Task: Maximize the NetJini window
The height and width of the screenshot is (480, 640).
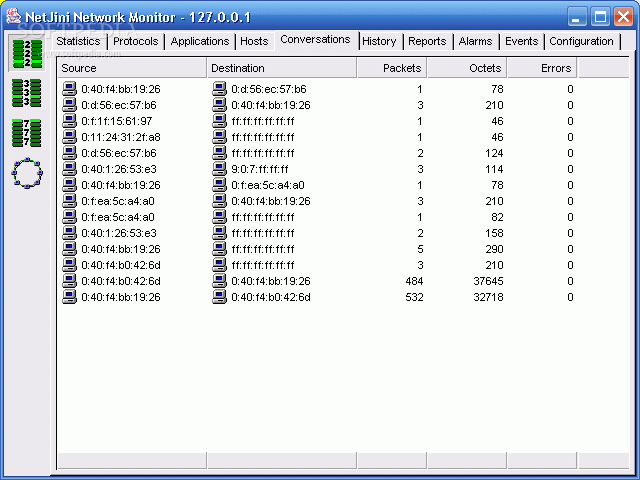Action: 600,17
